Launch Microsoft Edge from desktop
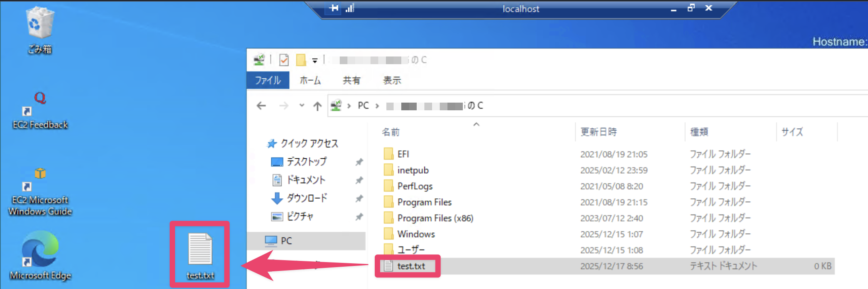This screenshot has width=868, height=289. tap(40, 256)
